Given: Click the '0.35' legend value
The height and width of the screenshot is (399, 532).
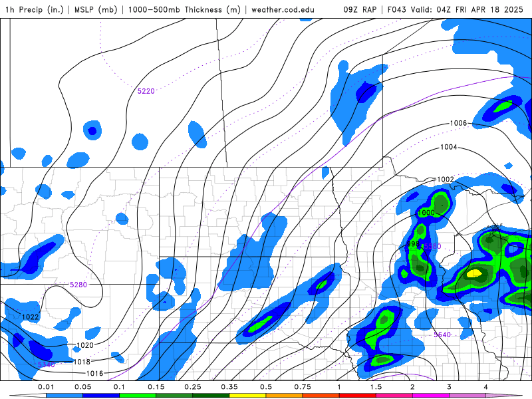Looking at the screenshot, I should (229, 387).
